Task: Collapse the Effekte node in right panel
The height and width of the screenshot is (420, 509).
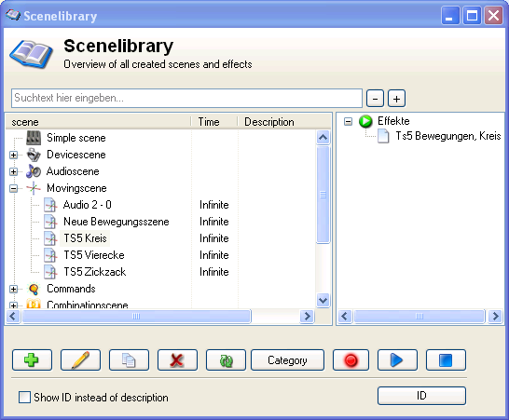Action: click(348, 122)
